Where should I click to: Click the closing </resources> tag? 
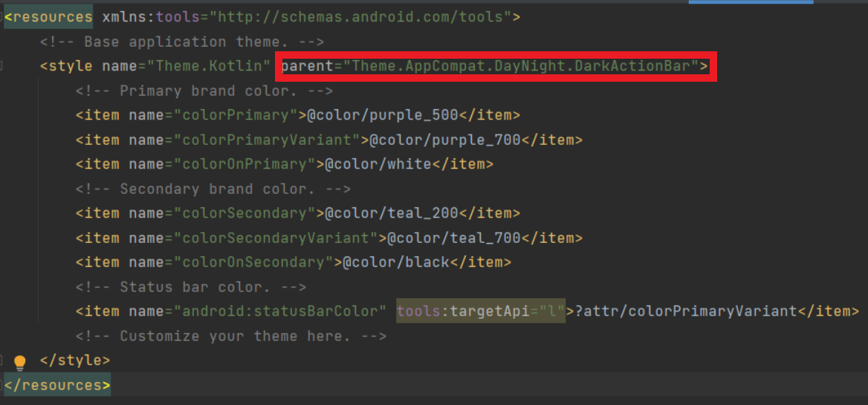57,385
